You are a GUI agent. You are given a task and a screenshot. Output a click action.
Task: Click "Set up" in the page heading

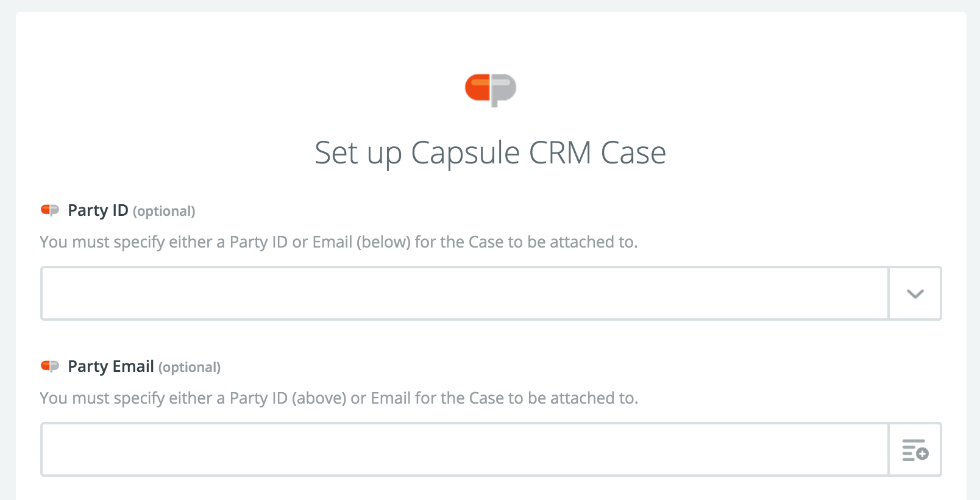pos(358,154)
